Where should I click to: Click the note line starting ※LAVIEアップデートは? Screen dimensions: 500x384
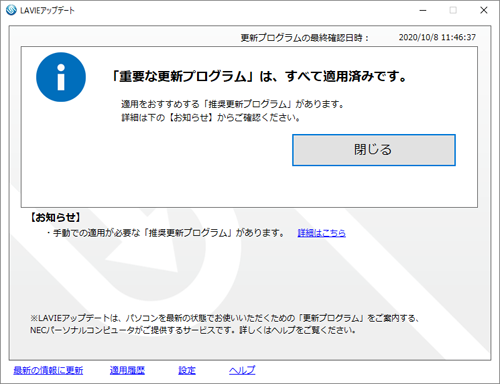coord(225,318)
